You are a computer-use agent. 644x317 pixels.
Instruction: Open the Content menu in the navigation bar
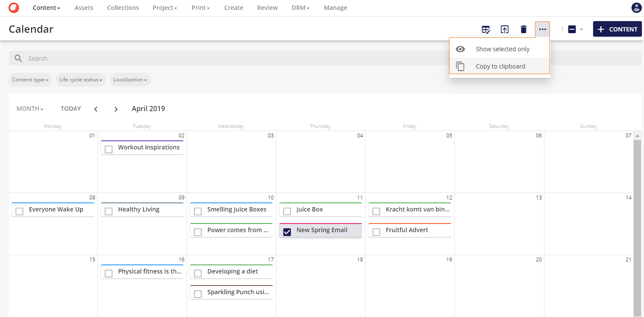pyautogui.click(x=46, y=7)
